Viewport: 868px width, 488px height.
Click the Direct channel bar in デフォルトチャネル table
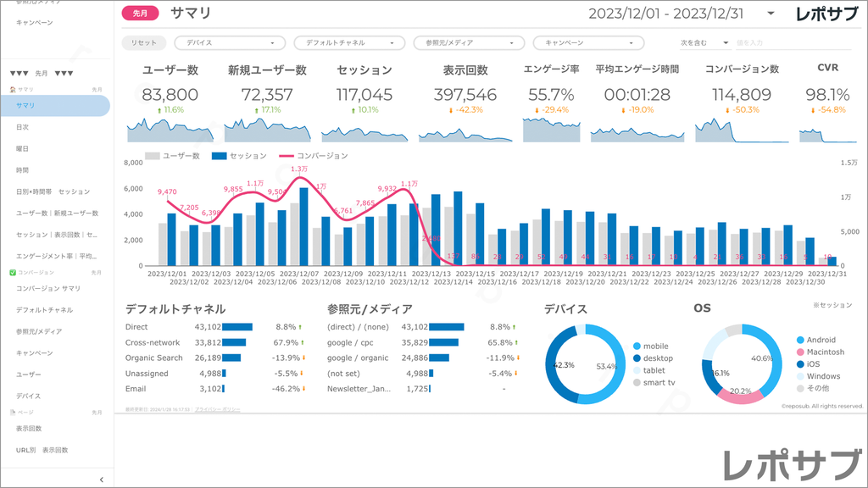tap(237, 327)
